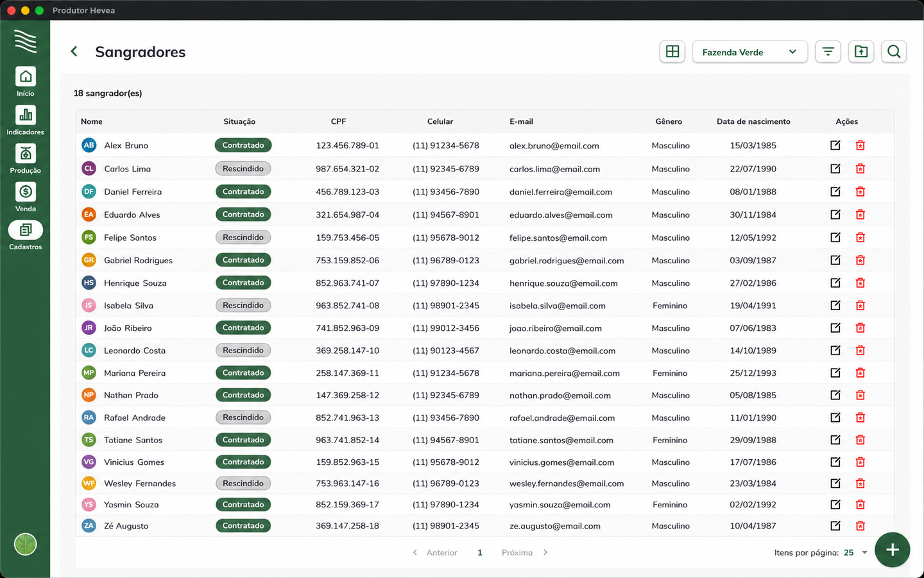This screenshot has width=924, height=578.
Task: Edit the Isabela Silva record
Action: [835, 305]
